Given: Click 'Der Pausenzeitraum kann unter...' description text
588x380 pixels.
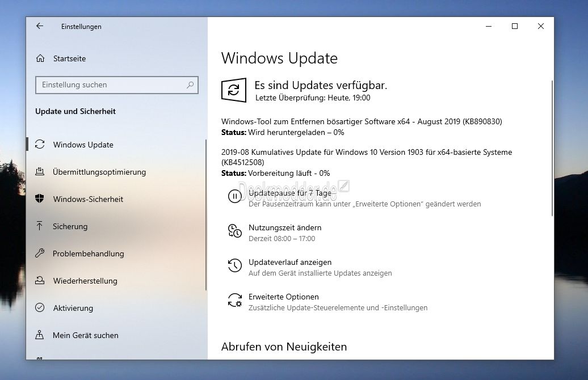Looking at the screenshot, I should [x=364, y=204].
